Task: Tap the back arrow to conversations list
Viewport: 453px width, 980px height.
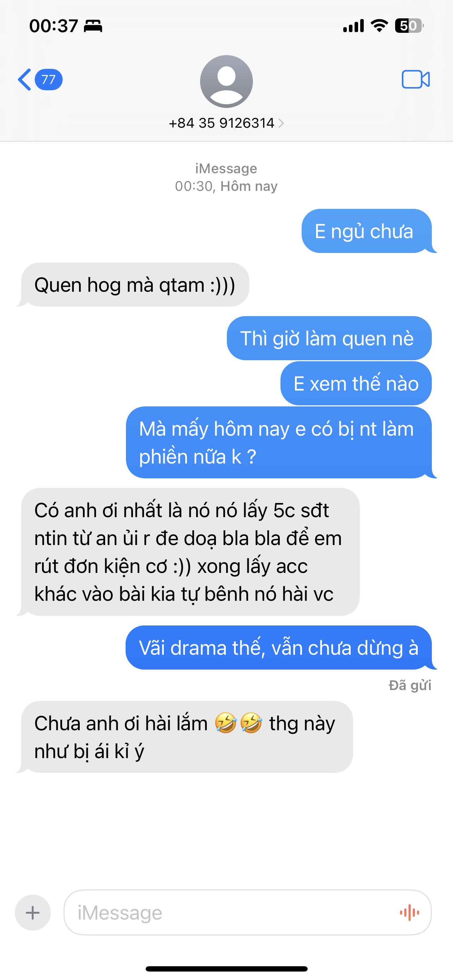Action: click(24, 79)
